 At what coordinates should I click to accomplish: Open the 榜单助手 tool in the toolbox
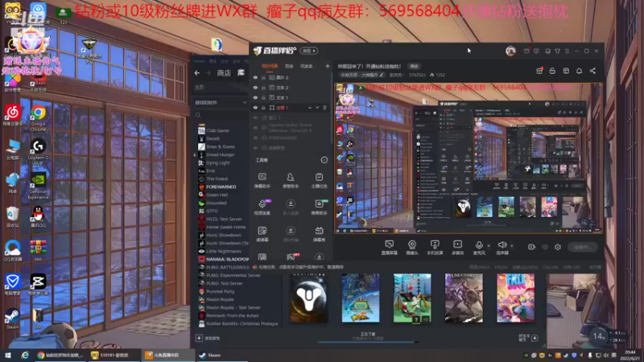pos(319,208)
